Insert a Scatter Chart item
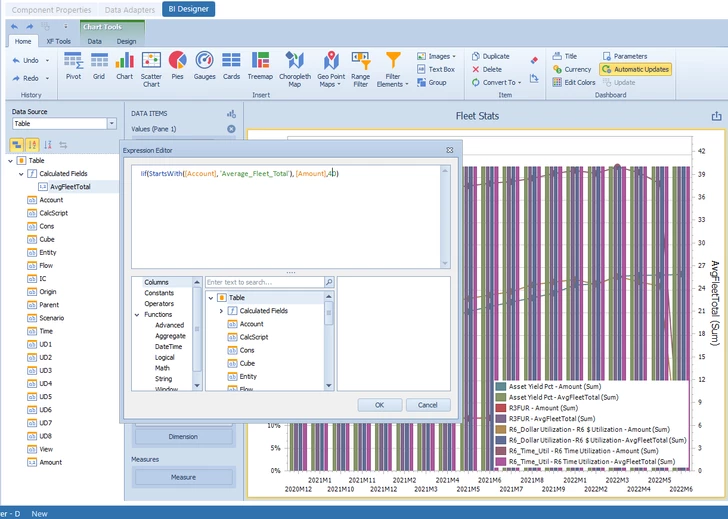Screen dimensions: 728x519 [151, 69]
